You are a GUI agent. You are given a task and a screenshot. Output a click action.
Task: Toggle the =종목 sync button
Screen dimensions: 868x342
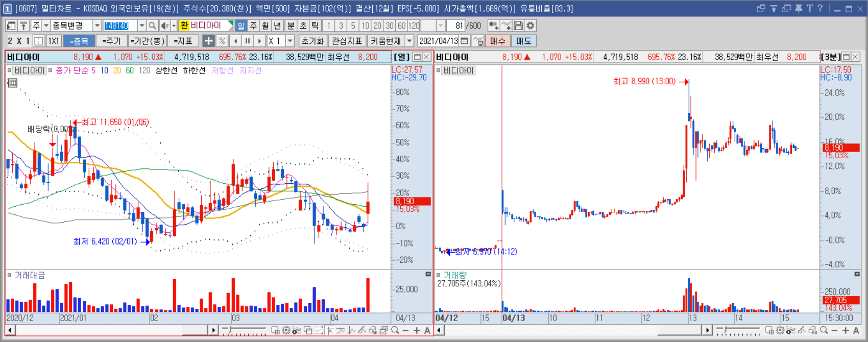pos(79,41)
